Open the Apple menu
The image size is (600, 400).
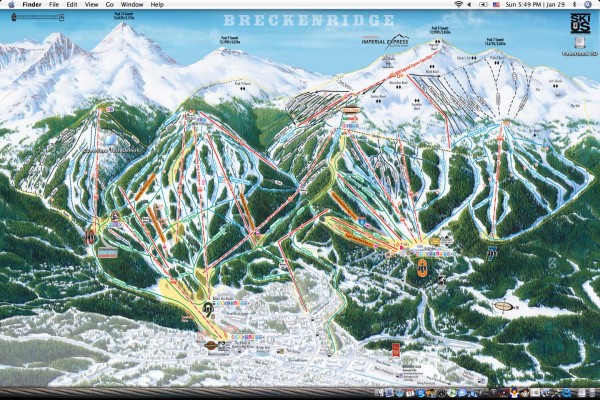point(11,4)
